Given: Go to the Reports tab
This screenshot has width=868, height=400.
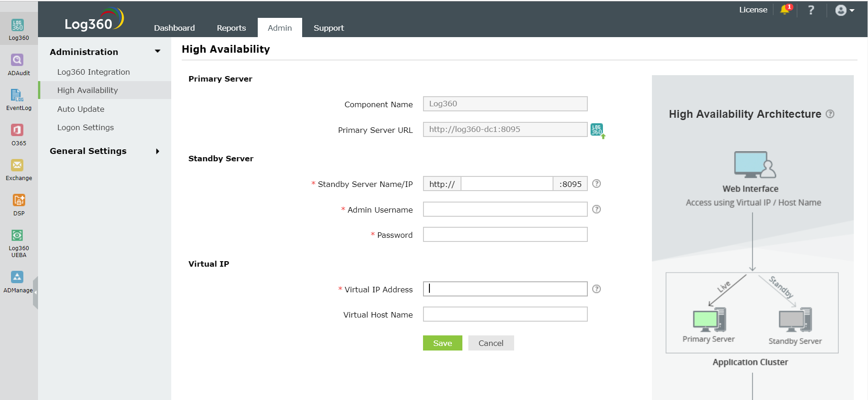Looking at the screenshot, I should point(231,28).
